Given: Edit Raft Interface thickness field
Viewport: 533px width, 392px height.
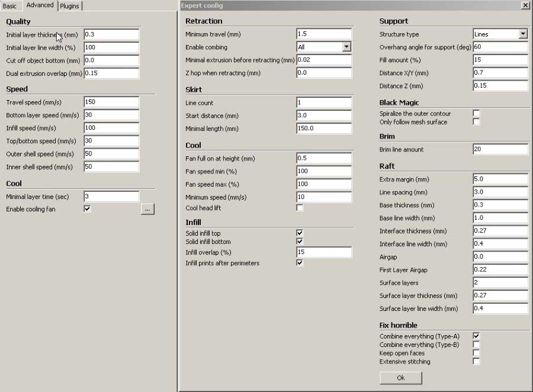Looking at the screenshot, I should (500, 230).
